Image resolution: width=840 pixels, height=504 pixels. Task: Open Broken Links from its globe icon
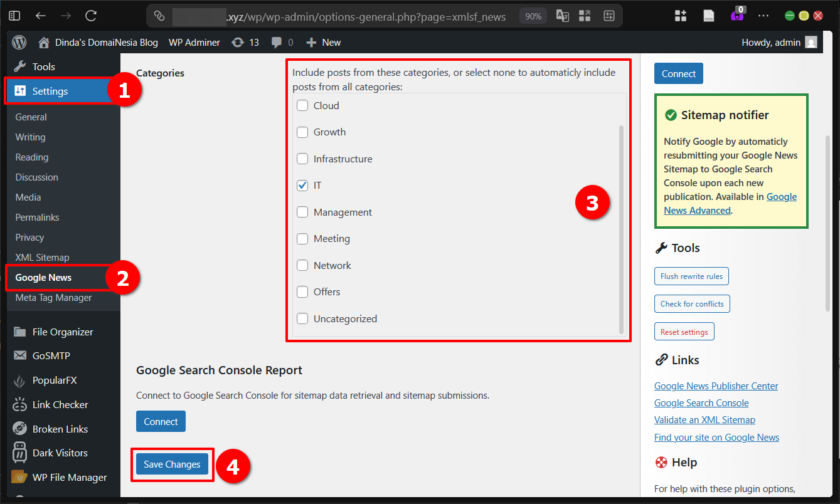point(17,428)
